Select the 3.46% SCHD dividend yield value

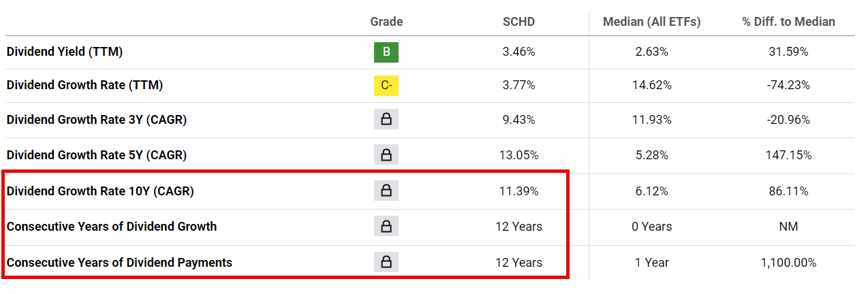[x=518, y=52]
